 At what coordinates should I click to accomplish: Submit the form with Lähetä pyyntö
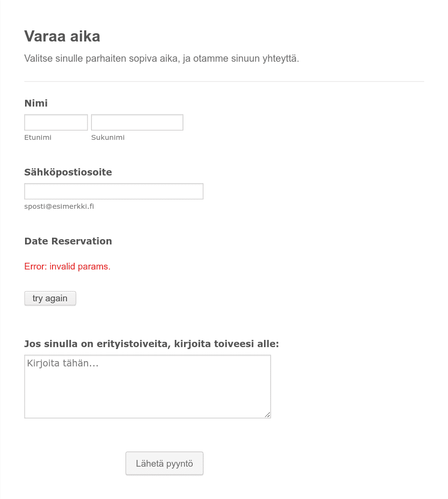(x=164, y=463)
